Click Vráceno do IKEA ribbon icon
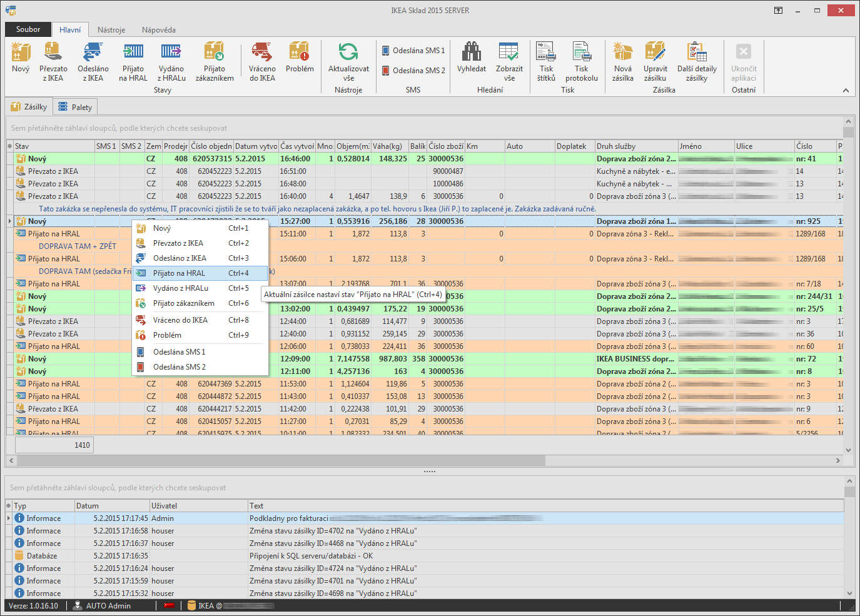This screenshot has height=616, width=860. point(262,61)
